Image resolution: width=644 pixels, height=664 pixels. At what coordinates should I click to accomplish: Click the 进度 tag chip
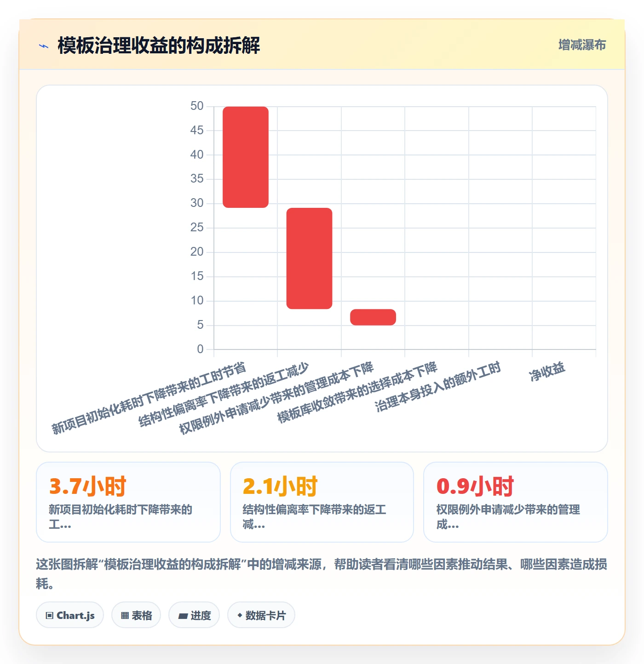pos(194,615)
